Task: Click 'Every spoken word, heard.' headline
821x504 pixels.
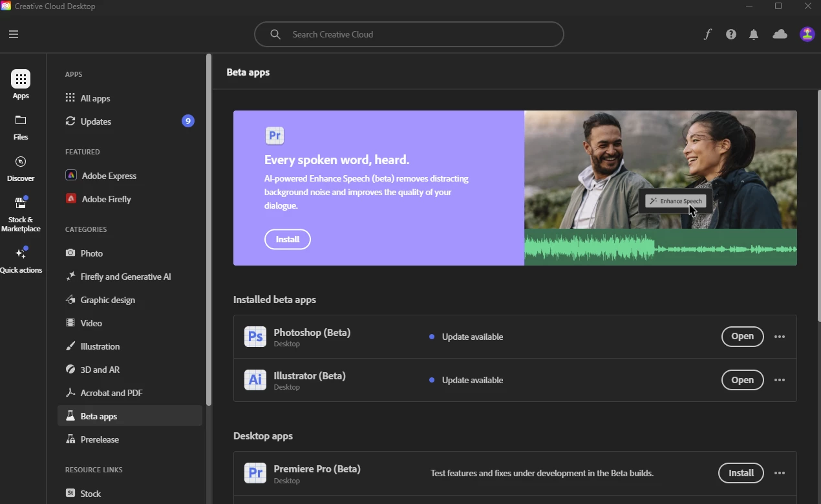Action: [x=337, y=160]
